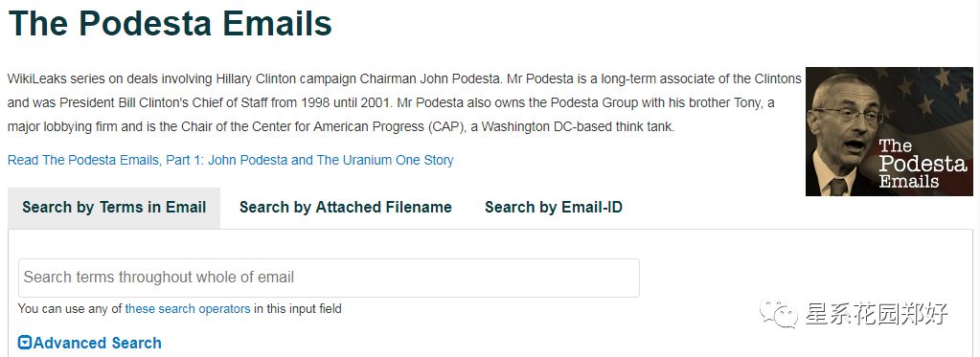Select the Search by Terms in Email tab
The width and height of the screenshot is (980, 357).
pyautogui.click(x=114, y=208)
